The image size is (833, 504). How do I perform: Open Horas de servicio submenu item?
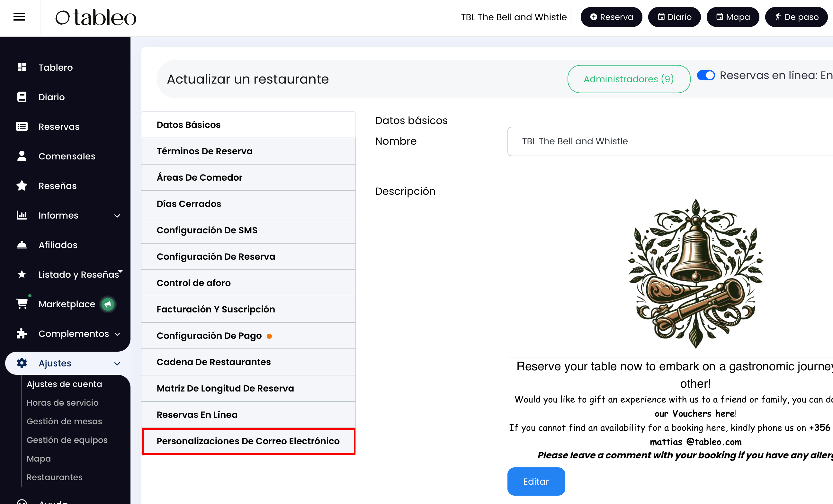(63, 403)
